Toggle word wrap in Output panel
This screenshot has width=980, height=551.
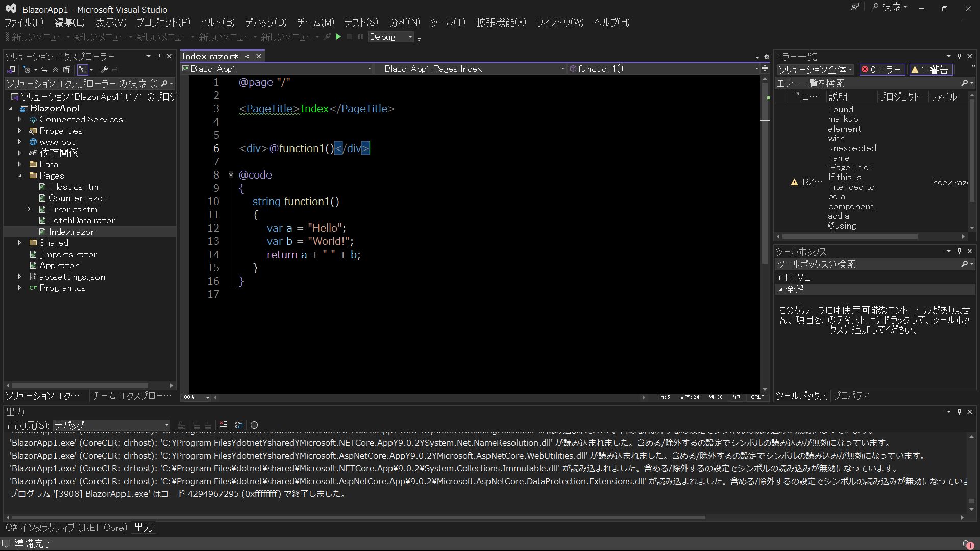click(238, 425)
